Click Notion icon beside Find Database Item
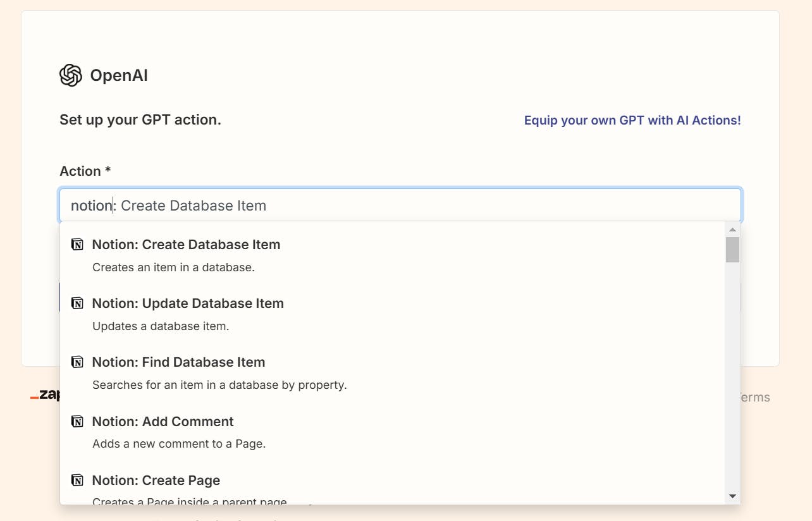812x521 pixels. [77, 362]
